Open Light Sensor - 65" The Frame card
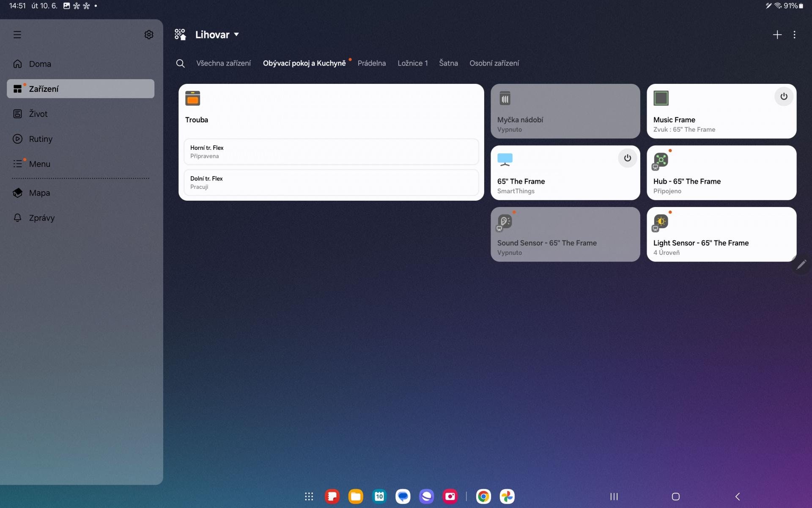The width and height of the screenshot is (812, 508). point(721,234)
